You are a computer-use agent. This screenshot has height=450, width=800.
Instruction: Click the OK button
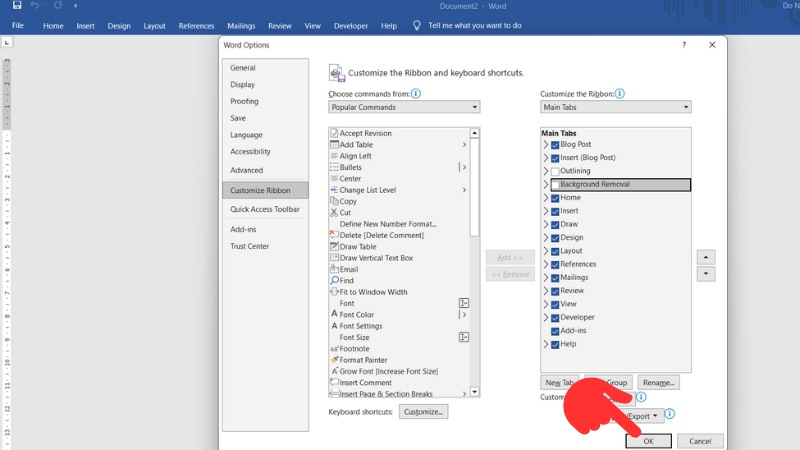[x=648, y=441]
